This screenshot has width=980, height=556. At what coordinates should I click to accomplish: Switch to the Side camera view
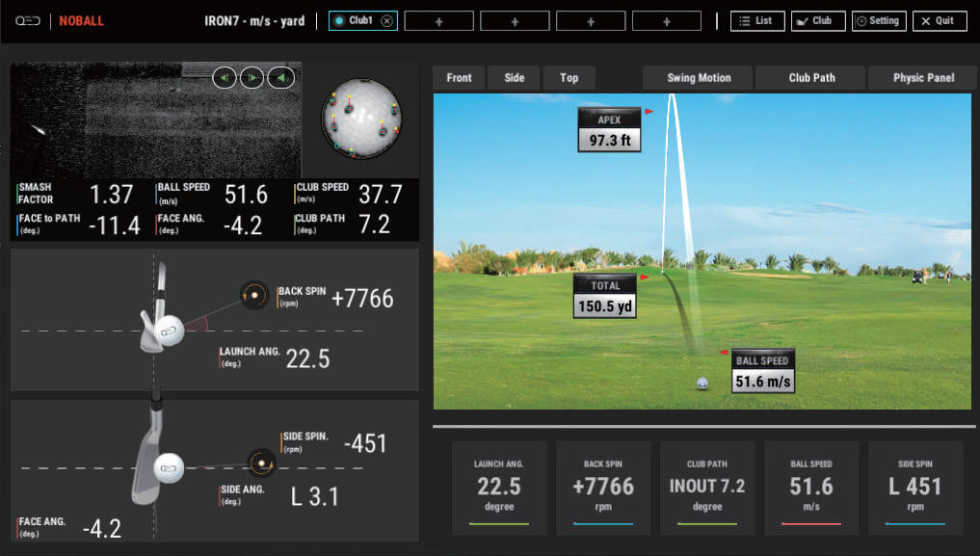[515, 78]
